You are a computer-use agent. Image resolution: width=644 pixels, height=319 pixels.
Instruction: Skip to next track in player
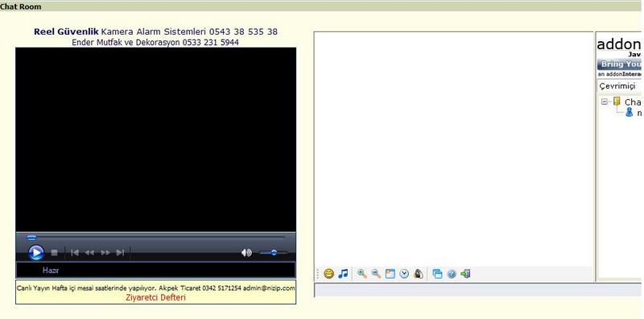120,252
